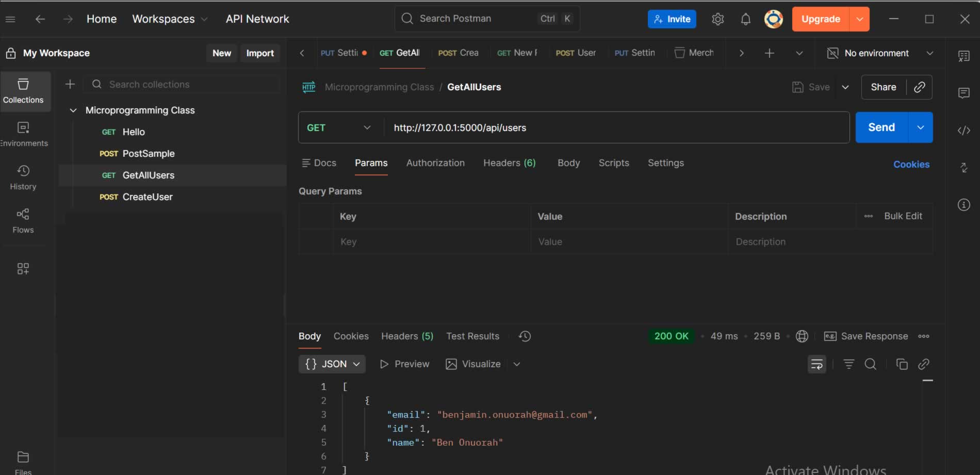The width and height of the screenshot is (980, 475).
Task: Expand the JSON format dropdown
Action: [332, 364]
